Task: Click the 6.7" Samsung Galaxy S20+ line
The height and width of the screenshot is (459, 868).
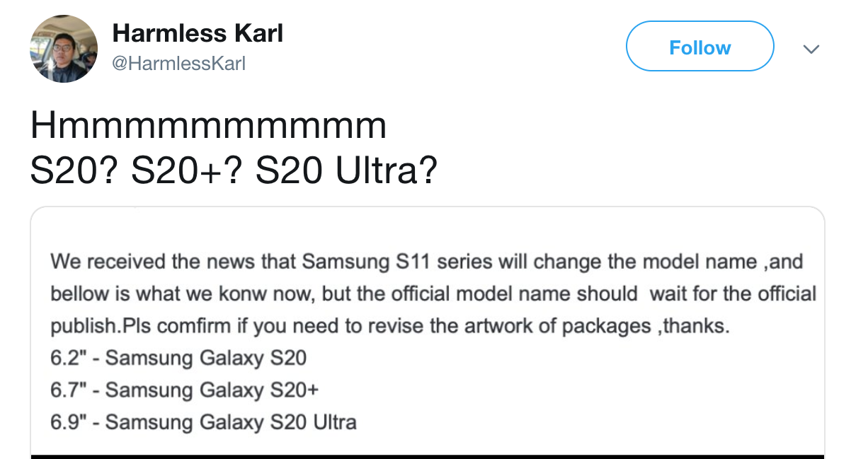Action: tap(185, 390)
